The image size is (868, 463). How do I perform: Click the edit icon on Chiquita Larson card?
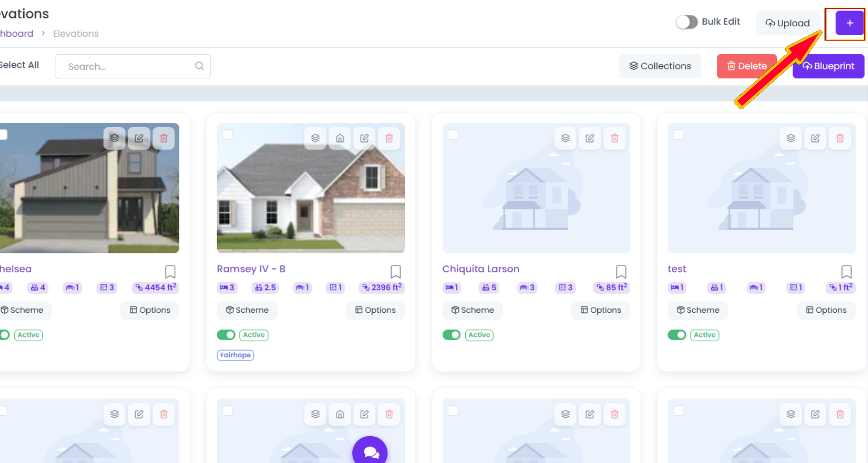click(x=590, y=138)
